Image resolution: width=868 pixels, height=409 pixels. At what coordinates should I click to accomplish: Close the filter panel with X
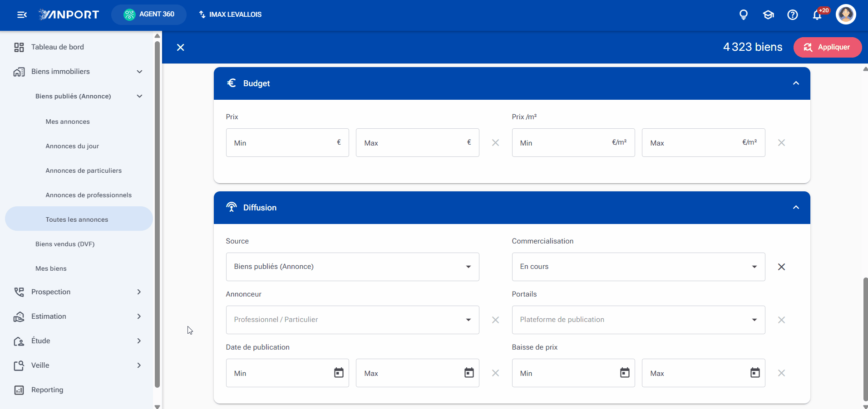point(180,47)
